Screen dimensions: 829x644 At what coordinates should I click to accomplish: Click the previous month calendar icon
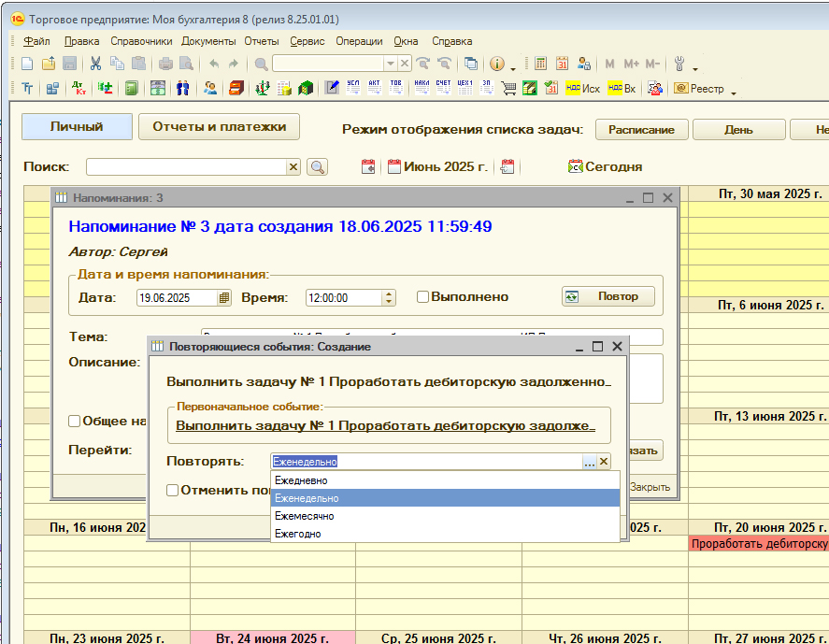click(368, 166)
